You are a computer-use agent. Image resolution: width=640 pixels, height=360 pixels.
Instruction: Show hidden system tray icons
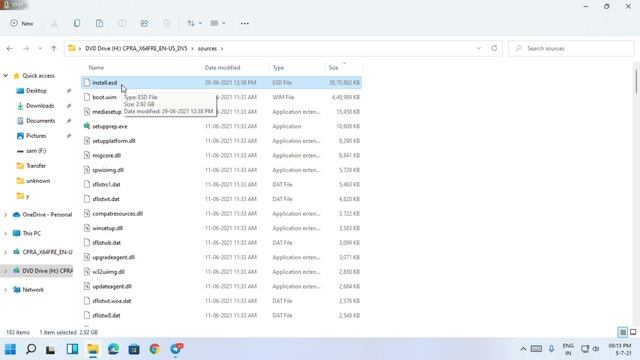[523, 349]
